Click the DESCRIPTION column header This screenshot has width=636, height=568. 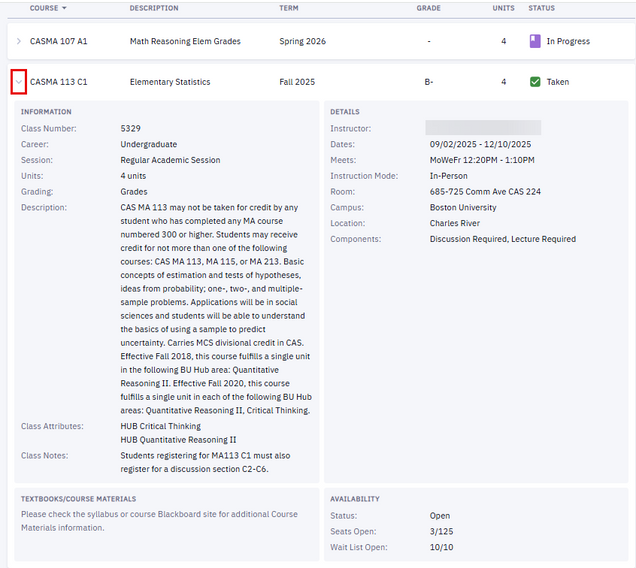point(154,8)
